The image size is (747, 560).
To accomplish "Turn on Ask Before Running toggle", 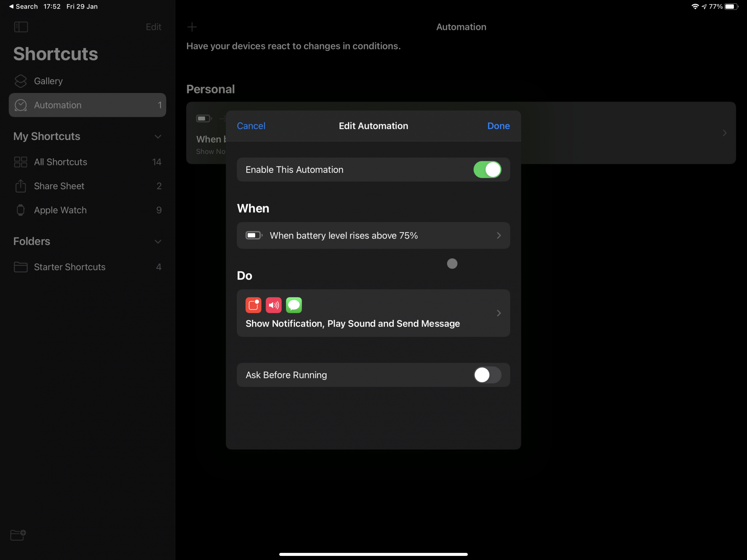I will click(487, 375).
